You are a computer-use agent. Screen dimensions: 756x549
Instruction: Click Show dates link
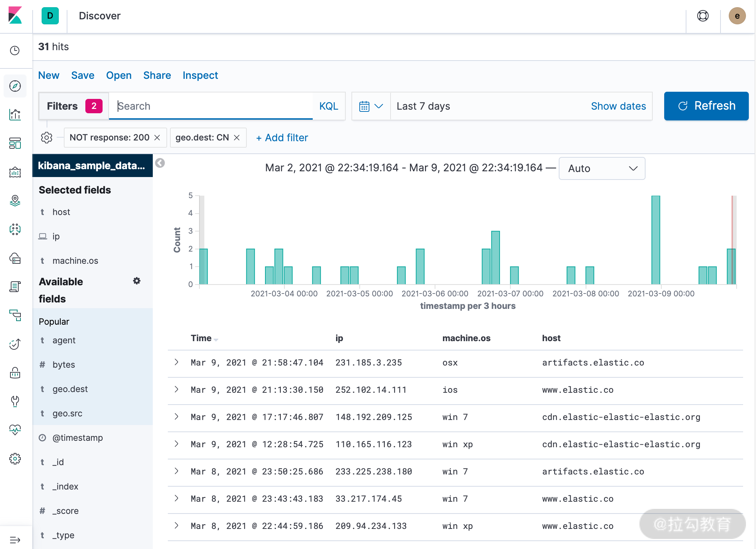point(618,106)
